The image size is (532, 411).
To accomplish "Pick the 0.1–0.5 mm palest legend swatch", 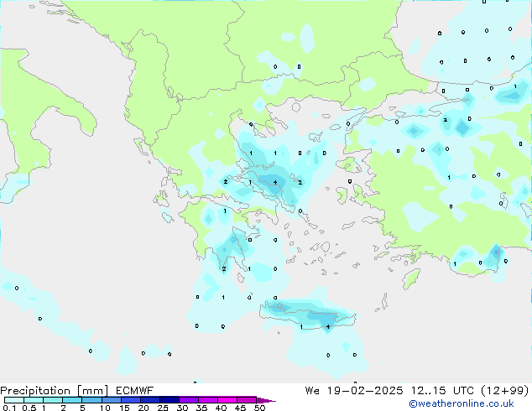I will tap(14, 400).
